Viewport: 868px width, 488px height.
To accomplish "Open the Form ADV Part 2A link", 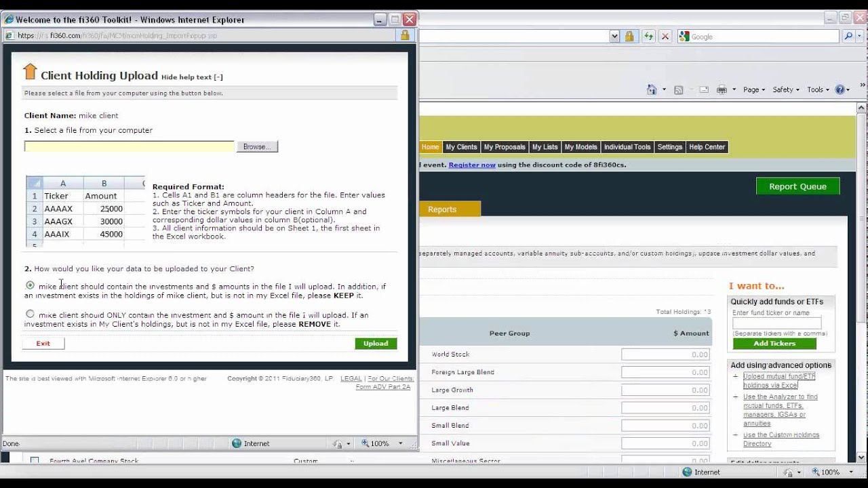I will pos(383,387).
